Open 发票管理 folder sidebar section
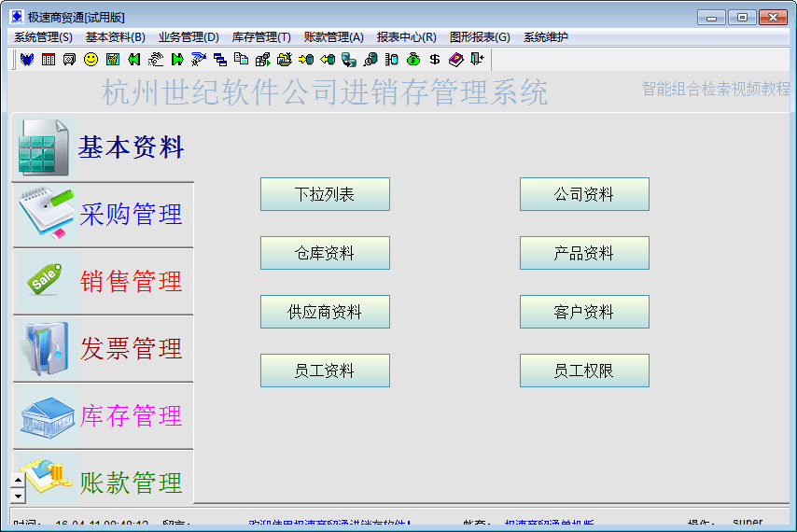Viewport: 797px width, 532px height. click(x=102, y=348)
